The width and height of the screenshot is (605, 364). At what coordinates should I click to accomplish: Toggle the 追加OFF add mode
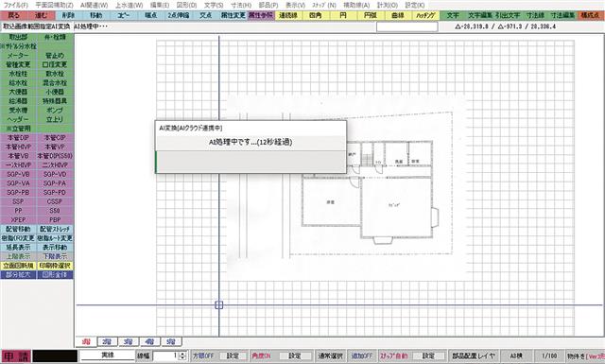[362, 355]
